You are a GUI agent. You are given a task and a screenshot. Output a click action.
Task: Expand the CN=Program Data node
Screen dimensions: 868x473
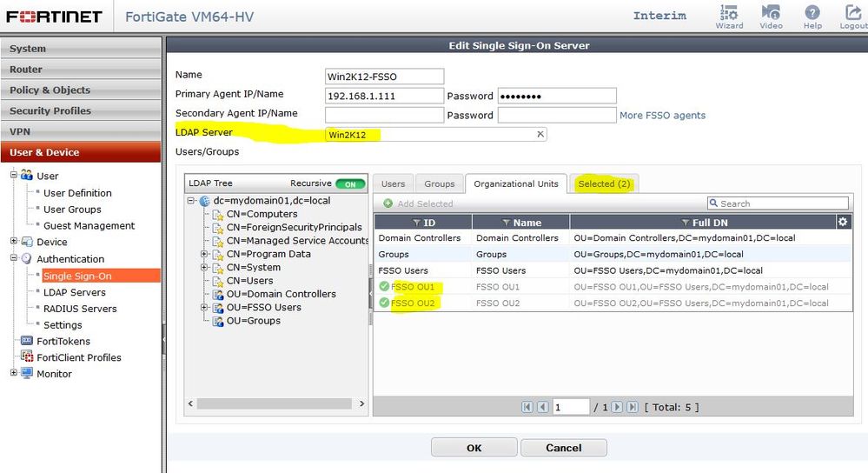pos(204,254)
